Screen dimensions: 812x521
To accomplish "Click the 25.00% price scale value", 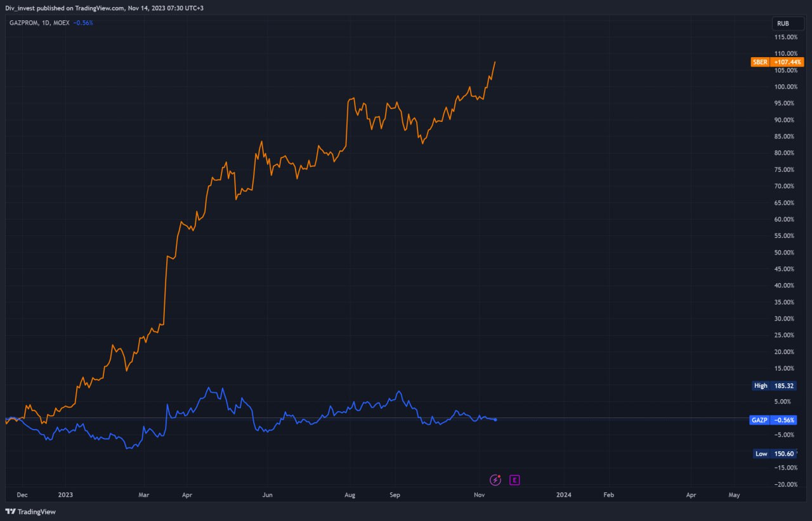I will tap(785, 335).
